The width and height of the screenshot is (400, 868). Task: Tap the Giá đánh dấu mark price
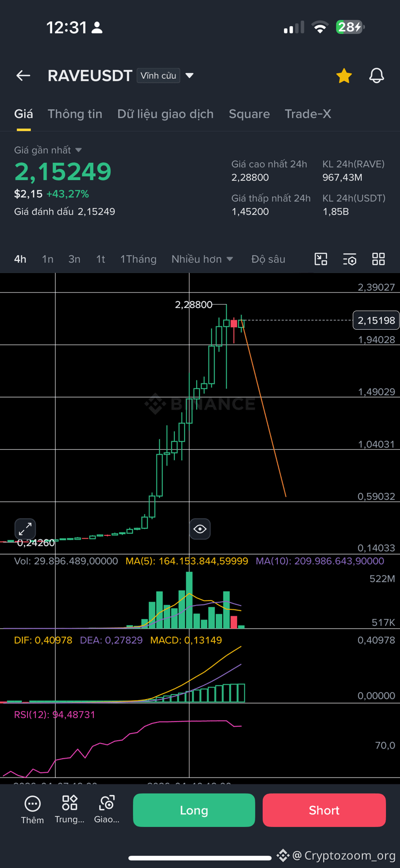(x=65, y=212)
